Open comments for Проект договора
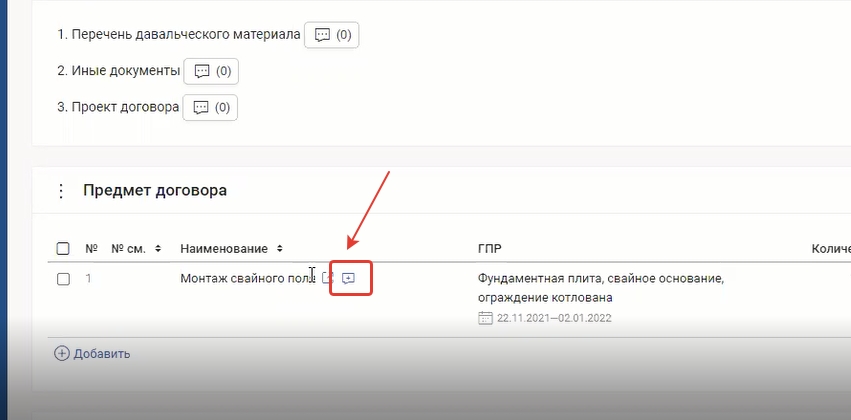 210,107
